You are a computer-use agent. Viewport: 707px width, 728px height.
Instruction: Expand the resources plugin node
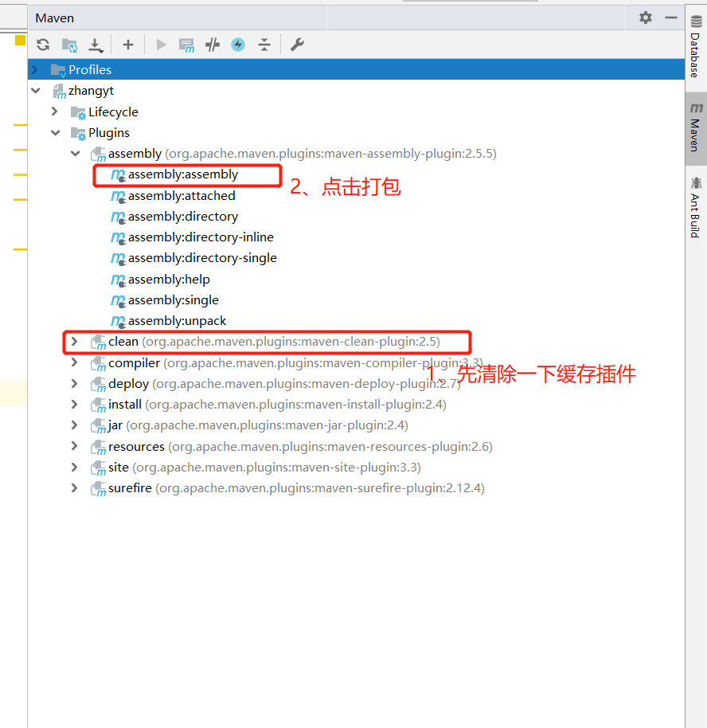(x=74, y=446)
